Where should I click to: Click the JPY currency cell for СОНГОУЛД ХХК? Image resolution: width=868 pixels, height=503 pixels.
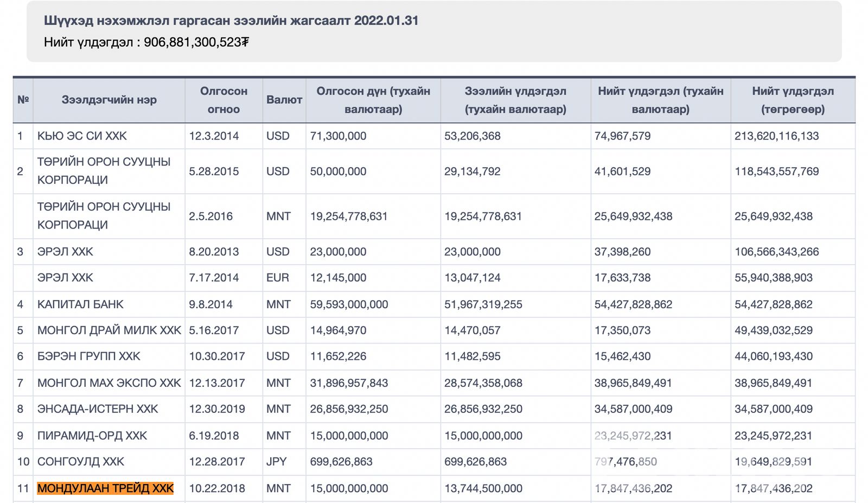(x=276, y=462)
